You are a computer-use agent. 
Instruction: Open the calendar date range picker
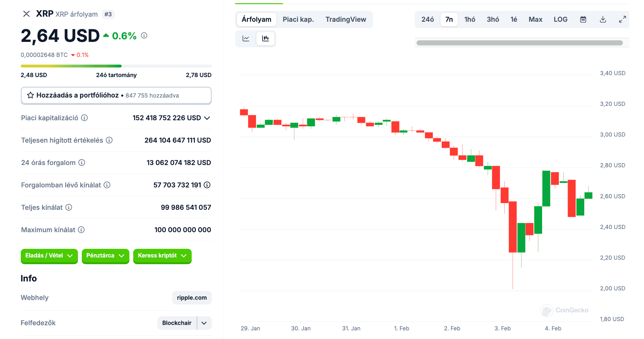[583, 20]
